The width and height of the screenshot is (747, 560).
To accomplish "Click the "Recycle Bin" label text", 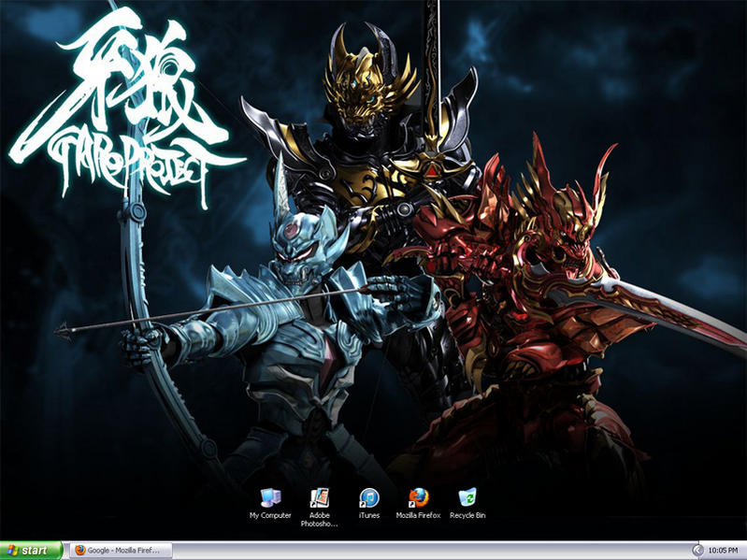I will pos(467,515).
